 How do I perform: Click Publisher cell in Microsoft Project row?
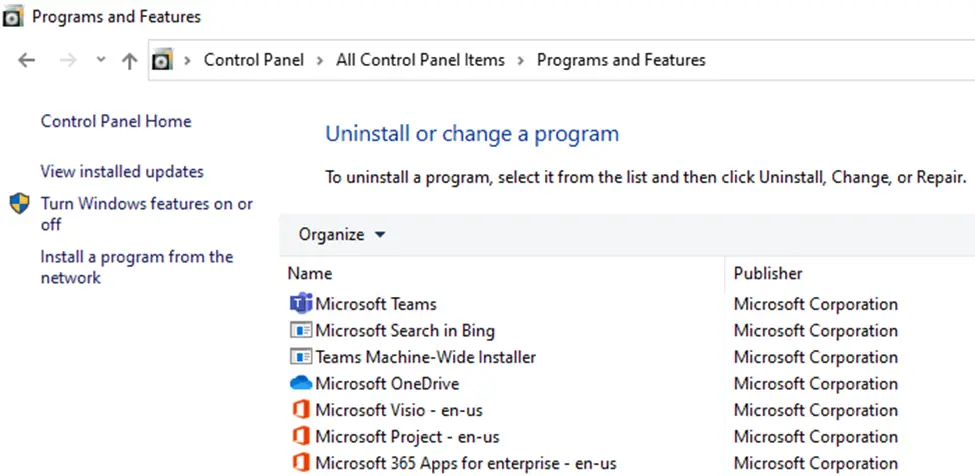(x=815, y=437)
